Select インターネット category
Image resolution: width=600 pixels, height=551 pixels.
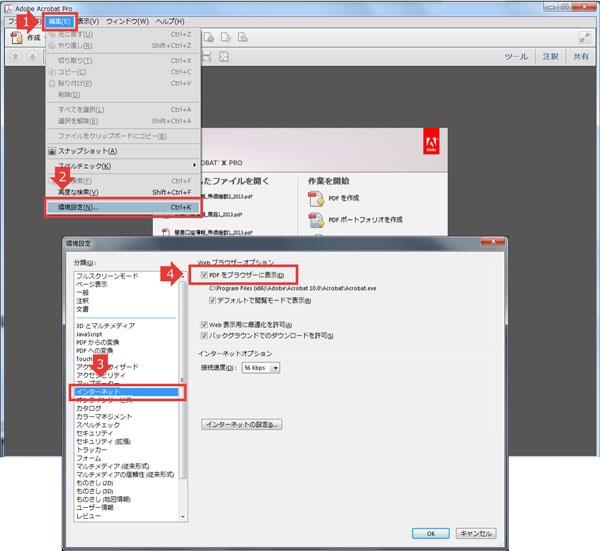(x=127, y=392)
